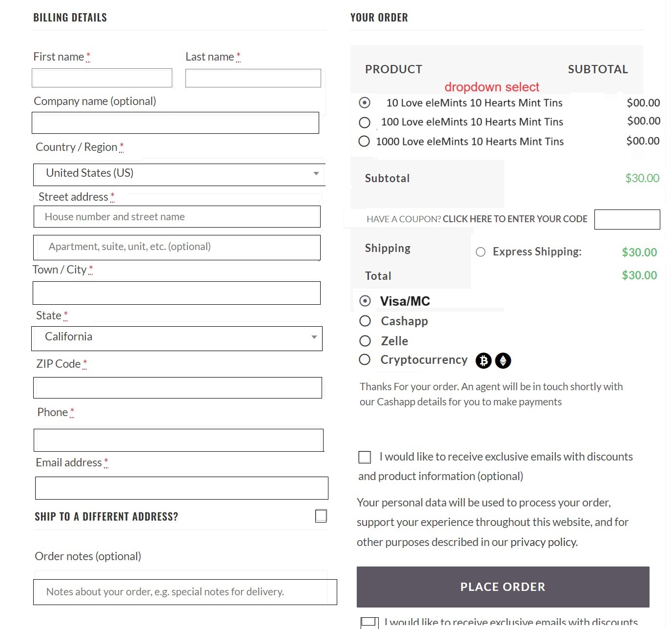Click the coupon code link text

coord(515,219)
